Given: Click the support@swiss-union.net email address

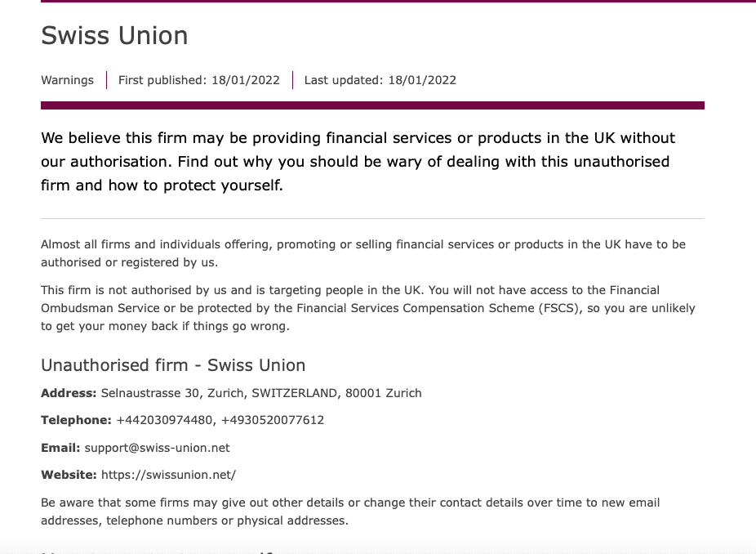Looking at the screenshot, I should [x=158, y=448].
